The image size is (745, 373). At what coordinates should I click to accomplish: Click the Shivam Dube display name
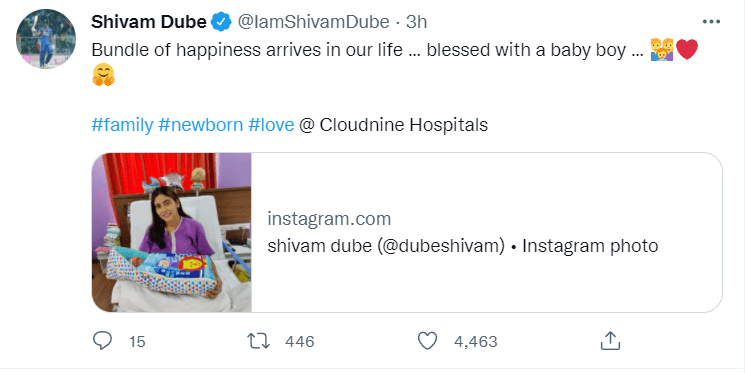tap(149, 22)
